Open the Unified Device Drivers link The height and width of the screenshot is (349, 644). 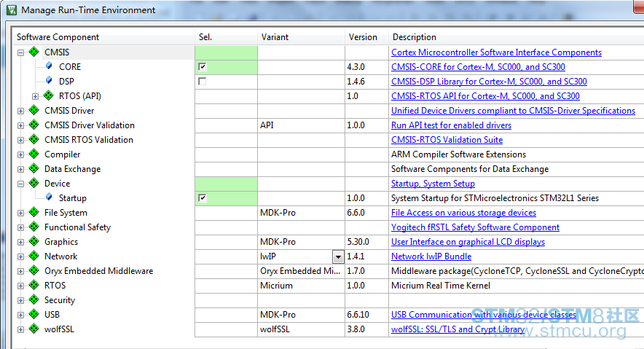click(x=513, y=111)
